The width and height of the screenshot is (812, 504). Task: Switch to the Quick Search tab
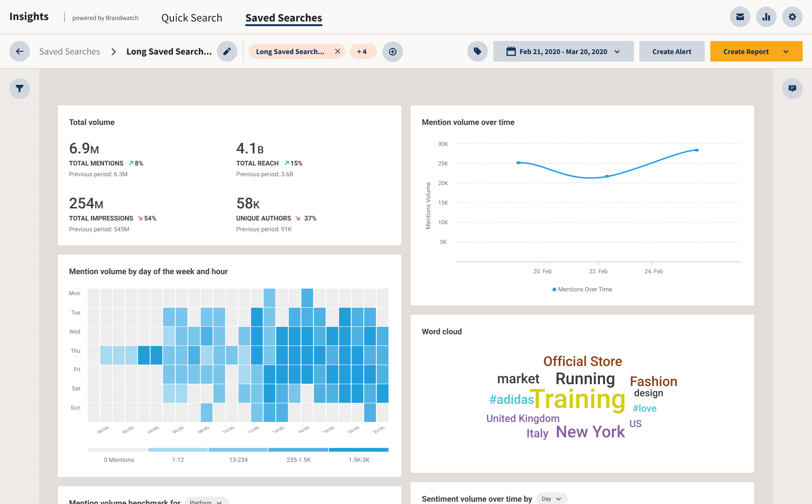click(x=192, y=18)
